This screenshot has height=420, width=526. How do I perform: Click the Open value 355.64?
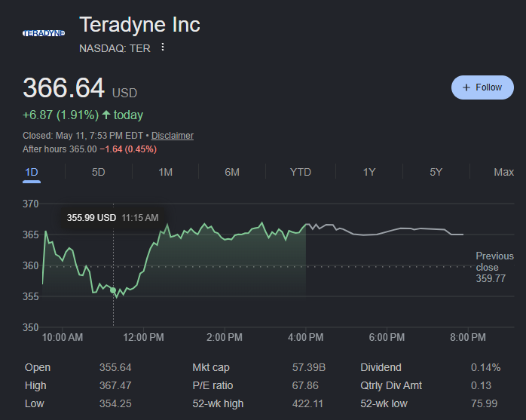pyautogui.click(x=115, y=367)
